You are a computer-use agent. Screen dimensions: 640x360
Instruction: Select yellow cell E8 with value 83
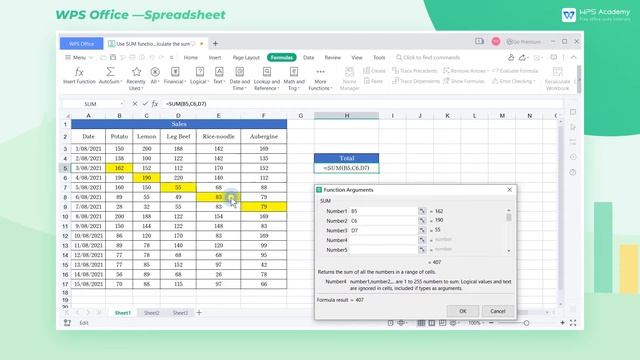click(218, 197)
